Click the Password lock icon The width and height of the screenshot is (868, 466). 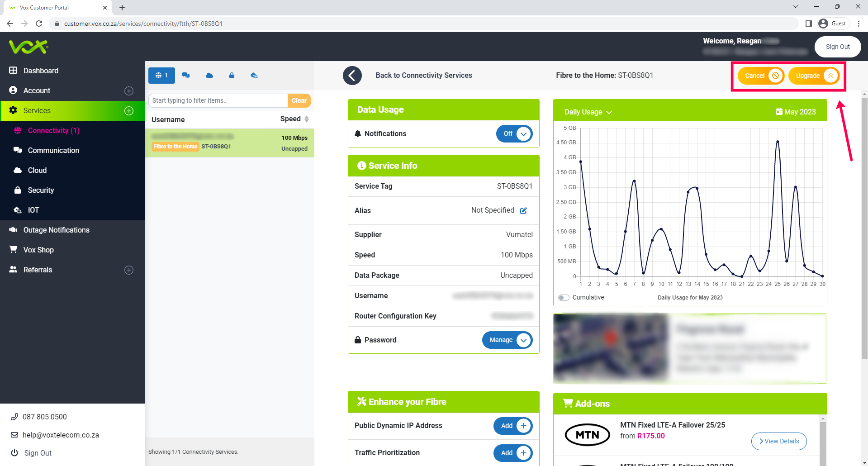358,340
